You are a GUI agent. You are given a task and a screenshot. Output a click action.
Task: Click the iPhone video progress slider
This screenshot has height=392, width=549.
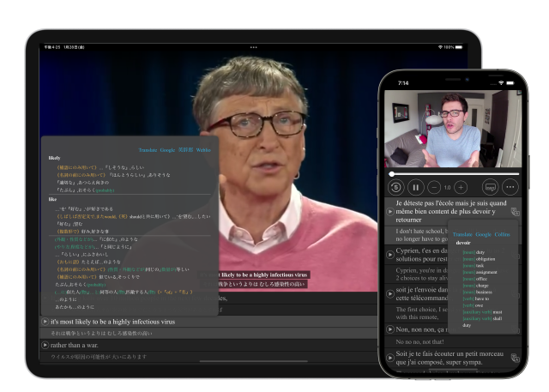(x=454, y=173)
